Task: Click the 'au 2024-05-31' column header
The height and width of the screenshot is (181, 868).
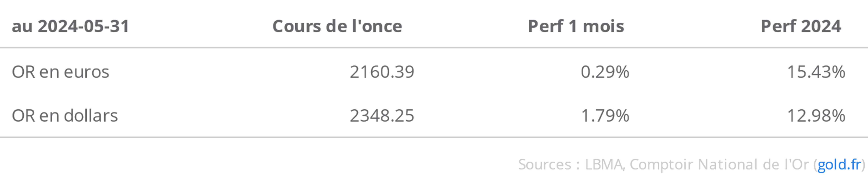Action: click(70, 26)
